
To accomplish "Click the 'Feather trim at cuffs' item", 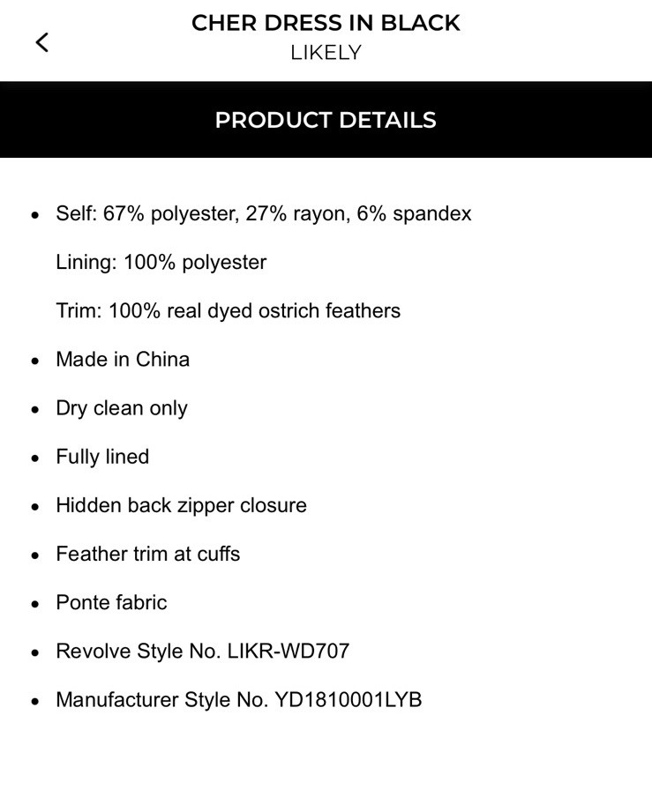I will 147,554.
